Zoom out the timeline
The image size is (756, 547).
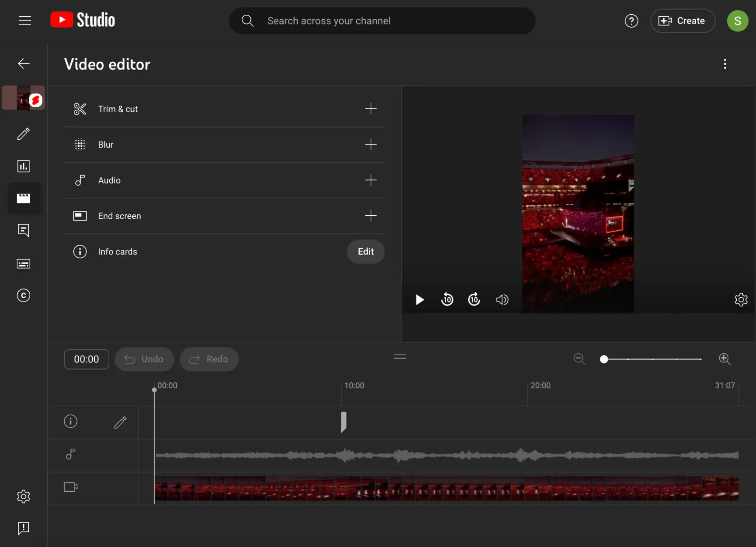point(579,359)
